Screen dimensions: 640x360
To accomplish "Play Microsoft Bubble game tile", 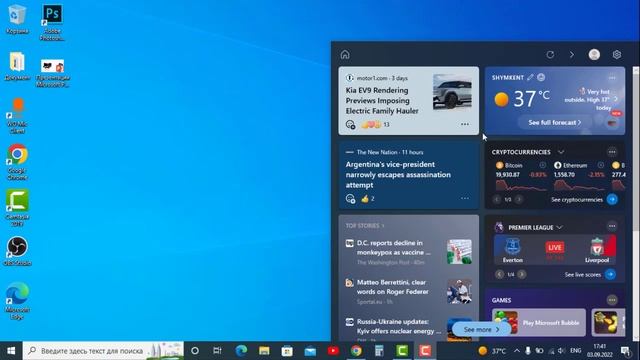I will coord(539,322).
